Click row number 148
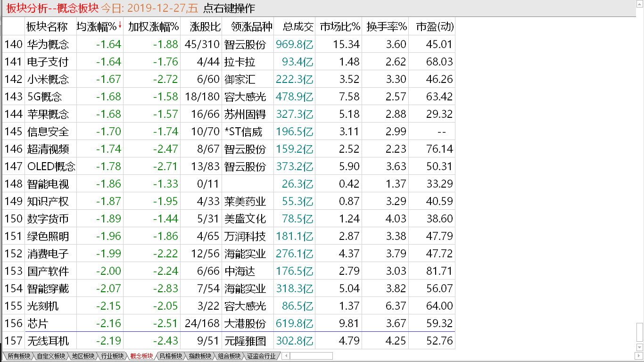 [x=13, y=184]
